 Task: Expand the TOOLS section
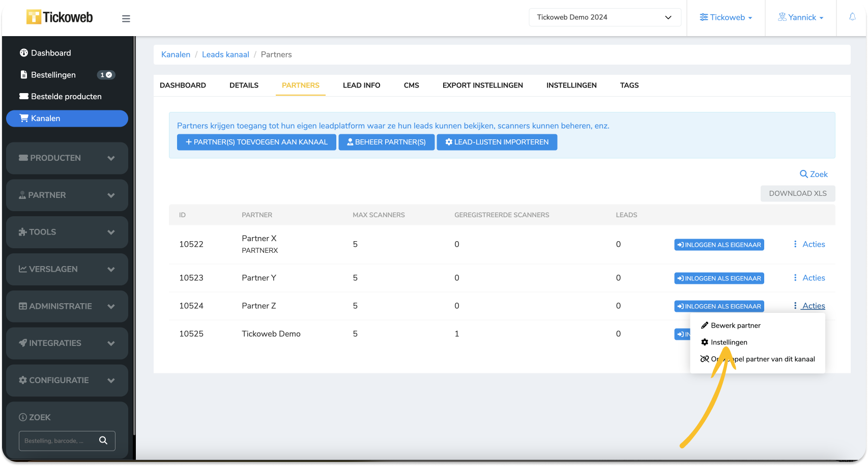(67, 232)
